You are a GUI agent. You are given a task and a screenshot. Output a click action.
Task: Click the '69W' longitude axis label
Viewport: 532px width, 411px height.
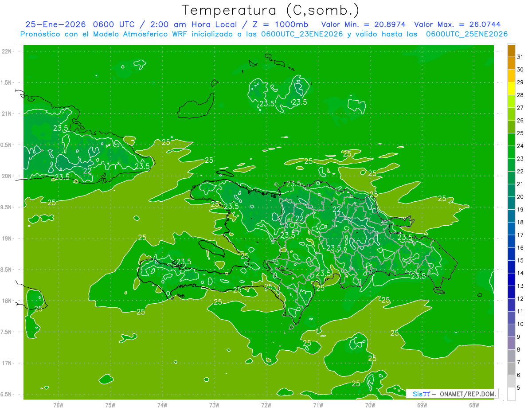[422, 405]
